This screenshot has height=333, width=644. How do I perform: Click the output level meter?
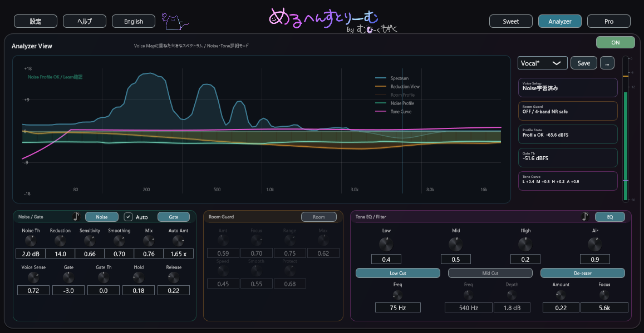626,129
